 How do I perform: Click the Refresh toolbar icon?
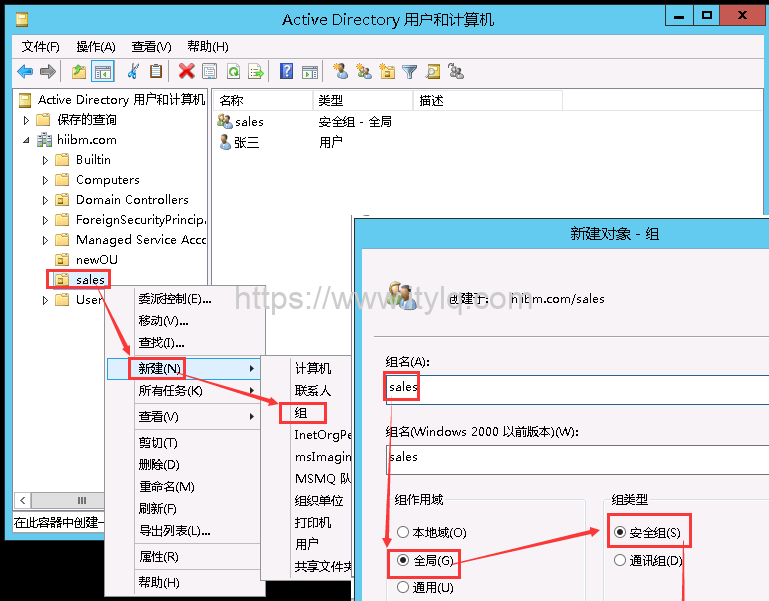(x=233, y=72)
